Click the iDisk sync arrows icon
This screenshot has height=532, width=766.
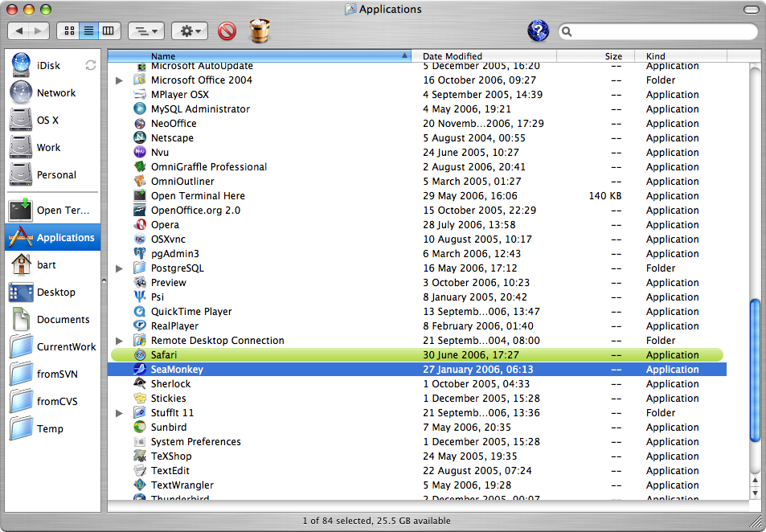click(90, 65)
